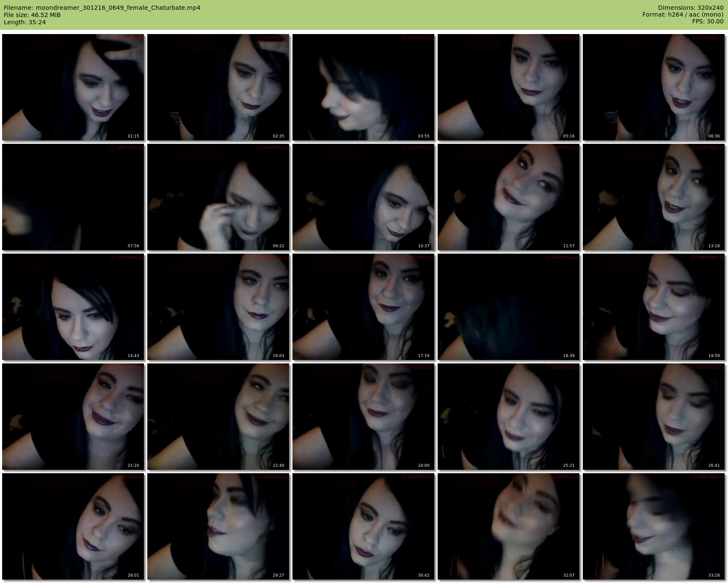Screen dimensions: 728x583
Task: Select the thumbnail at 14:43
Action: point(73,307)
